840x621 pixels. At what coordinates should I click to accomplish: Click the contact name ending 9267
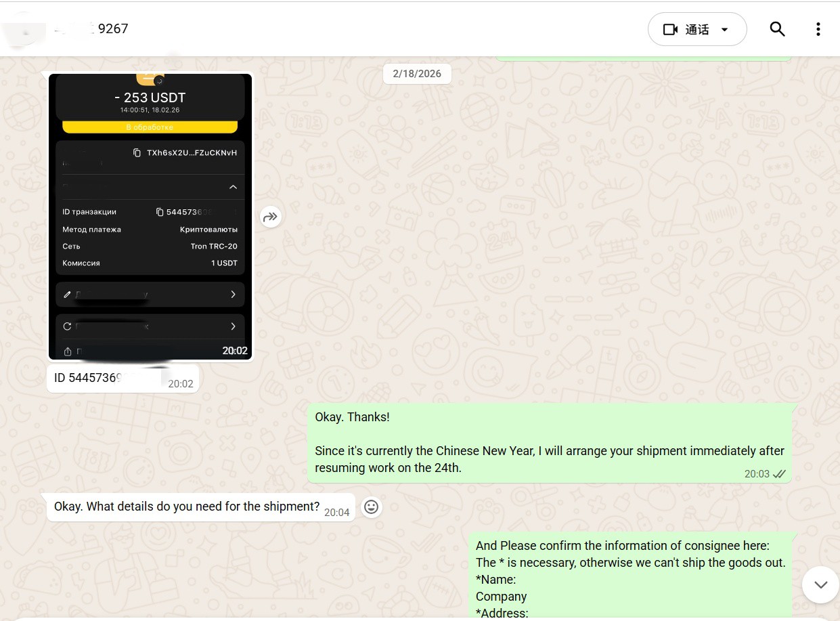112,28
